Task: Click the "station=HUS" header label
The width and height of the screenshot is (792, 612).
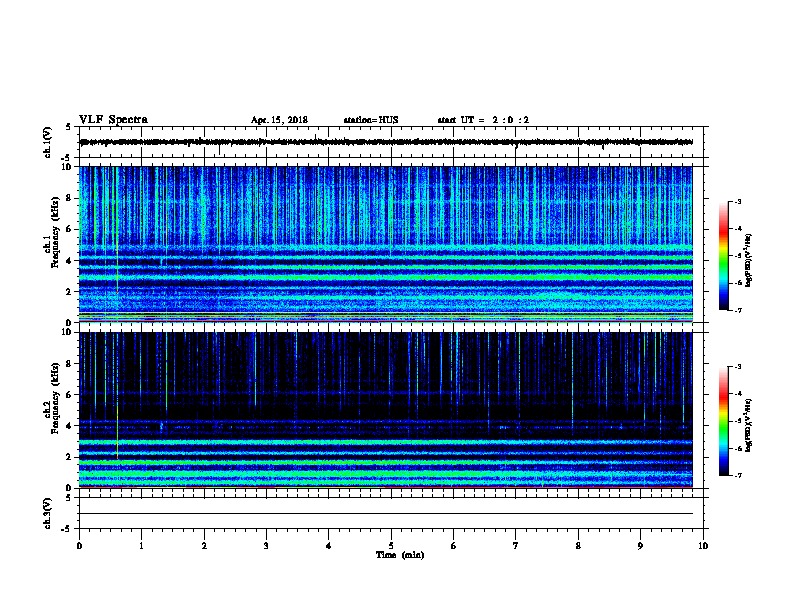Action: pos(371,120)
